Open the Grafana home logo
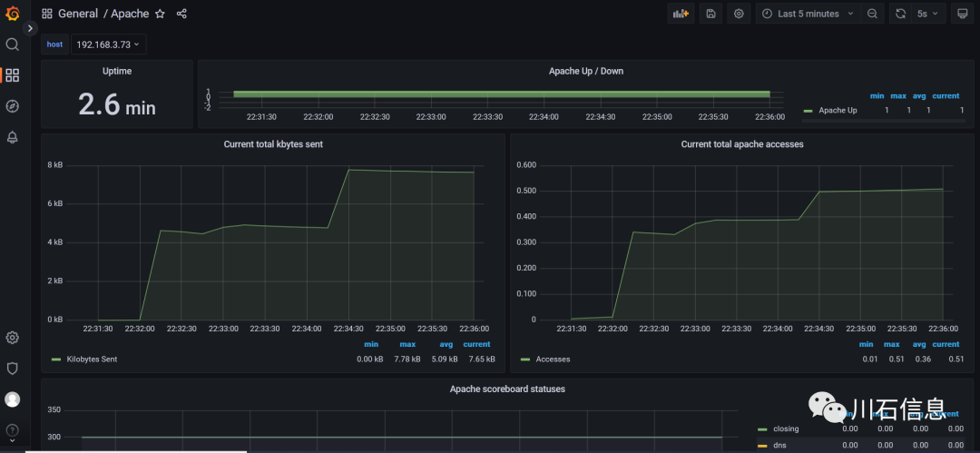The image size is (980, 453). 13,13
